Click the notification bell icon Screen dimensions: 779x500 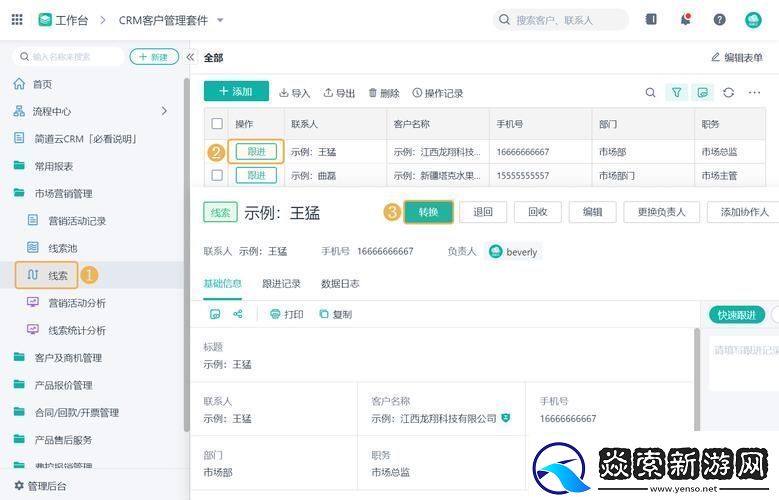[x=685, y=19]
